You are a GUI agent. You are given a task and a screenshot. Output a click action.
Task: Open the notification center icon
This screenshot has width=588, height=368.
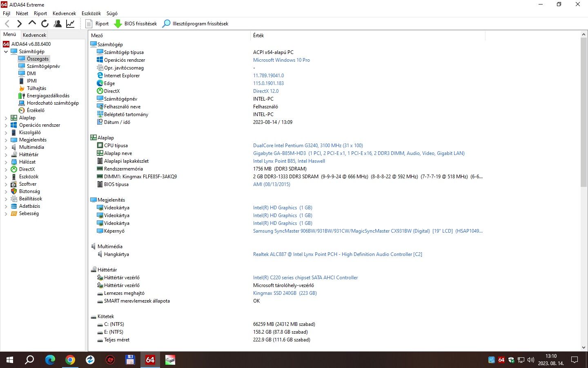pyautogui.click(x=575, y=360)
